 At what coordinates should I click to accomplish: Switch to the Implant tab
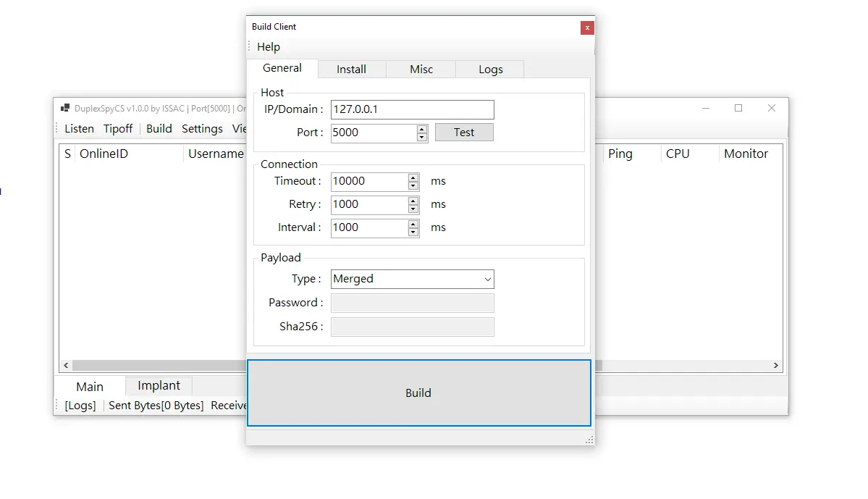click(158, 385)
